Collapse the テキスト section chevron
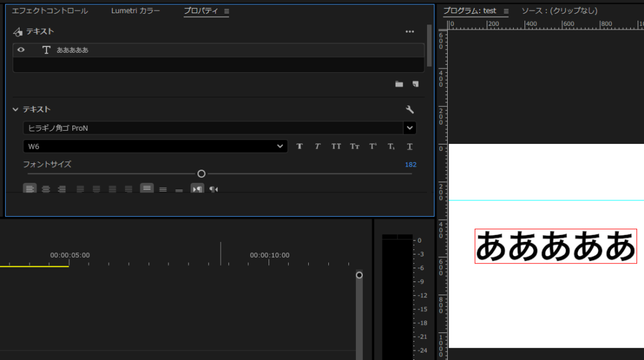 pos(16,109)
